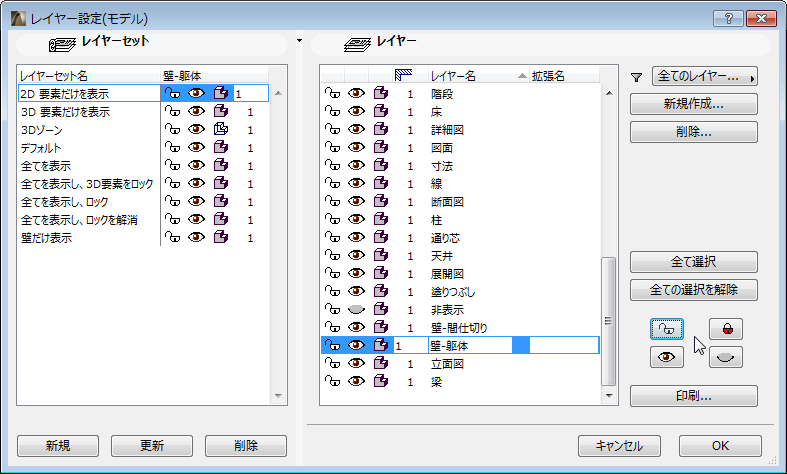Click lock icon of 全てを表示 layer set
The height and width of the screenshot is (474, 787).
point(172,166)
